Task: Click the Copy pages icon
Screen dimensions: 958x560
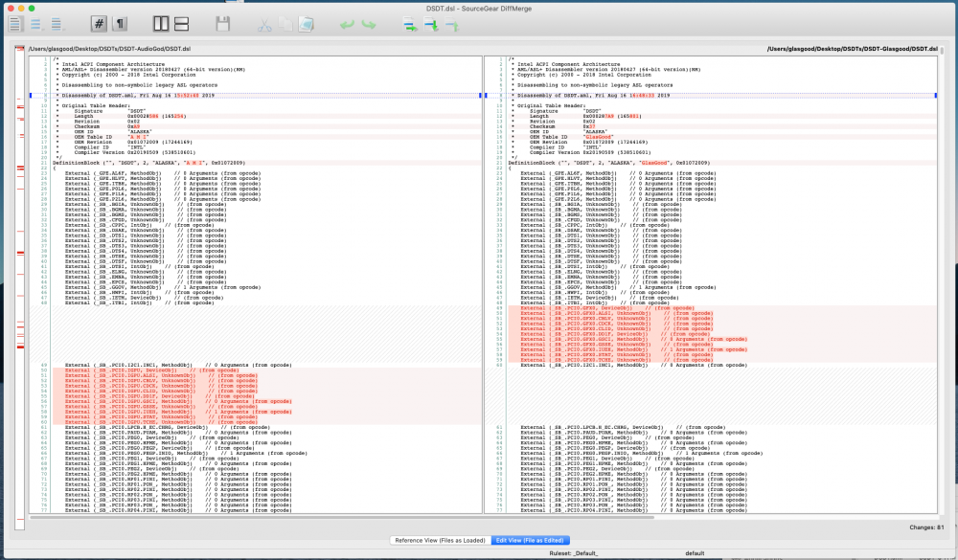Action: pyautogui.click(x=285, y=25)
